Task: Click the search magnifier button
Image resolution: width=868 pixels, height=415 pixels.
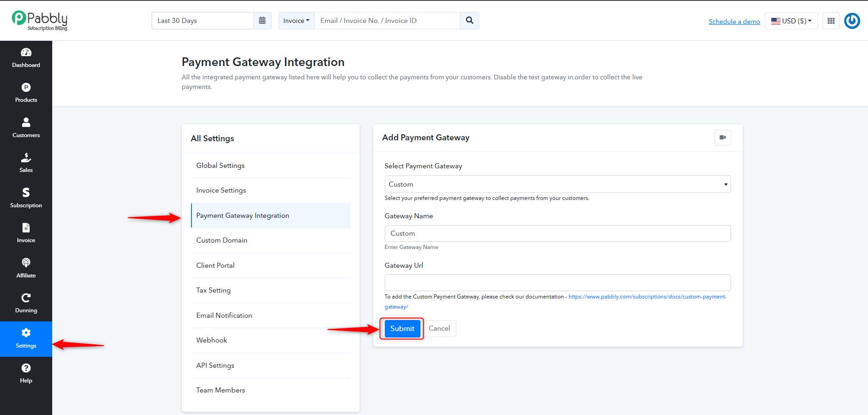Action: (469, 21)
